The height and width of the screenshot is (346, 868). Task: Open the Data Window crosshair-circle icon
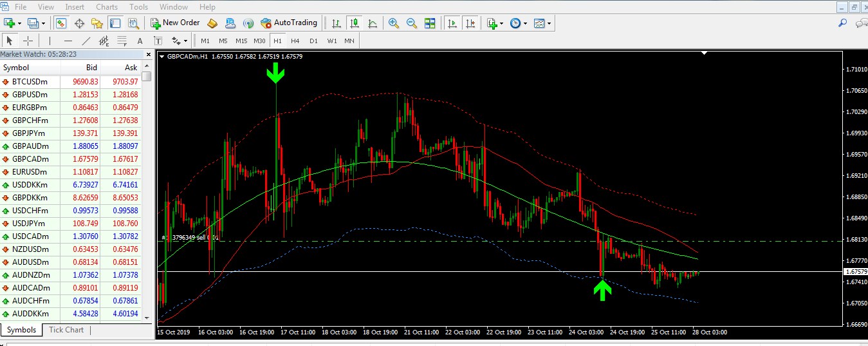[80, 23]
